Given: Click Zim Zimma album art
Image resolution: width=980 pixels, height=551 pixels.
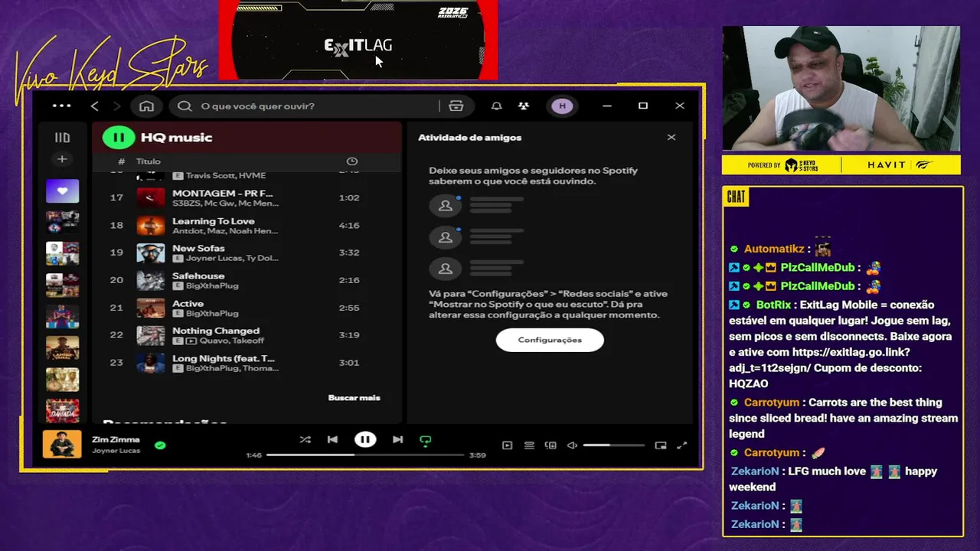Looking at the screenshot, I should pyautogui.click(x=62, y=445).
